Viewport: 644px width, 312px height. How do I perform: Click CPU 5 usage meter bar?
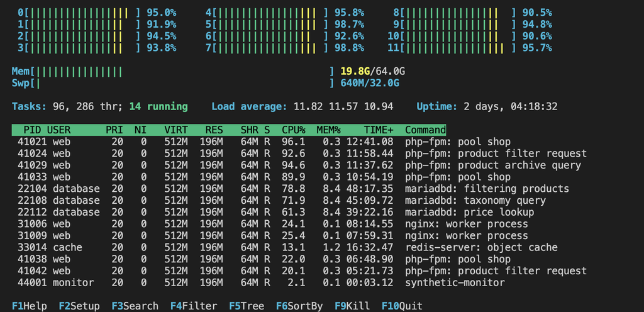coord(270,25)
